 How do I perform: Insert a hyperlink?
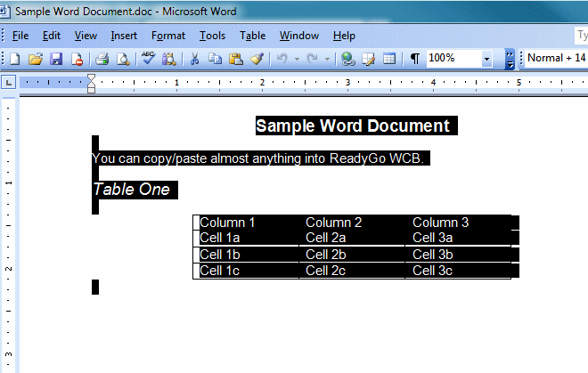[348, 59]
